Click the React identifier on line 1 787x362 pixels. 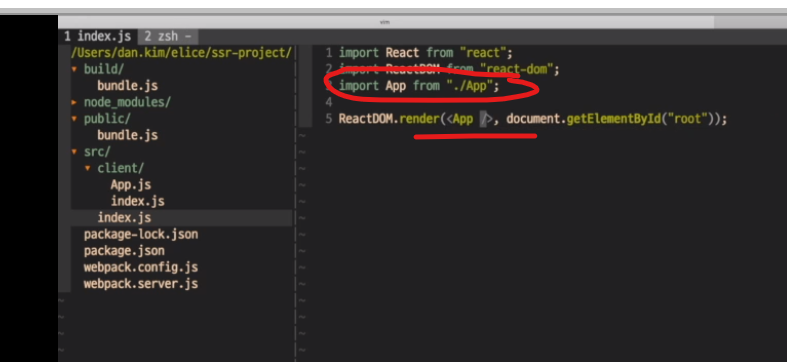tap(403, 53)
